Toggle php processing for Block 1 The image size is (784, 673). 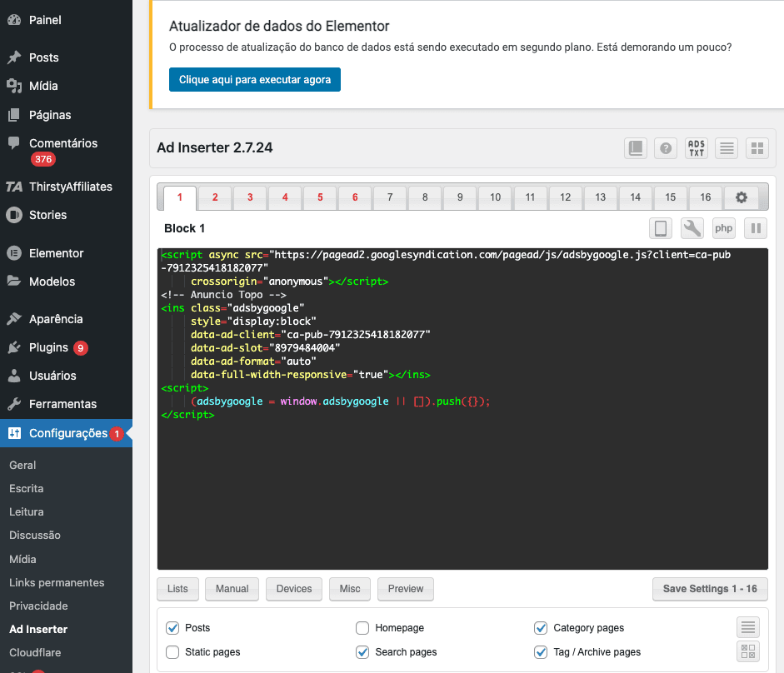click(x=723, y=228)
